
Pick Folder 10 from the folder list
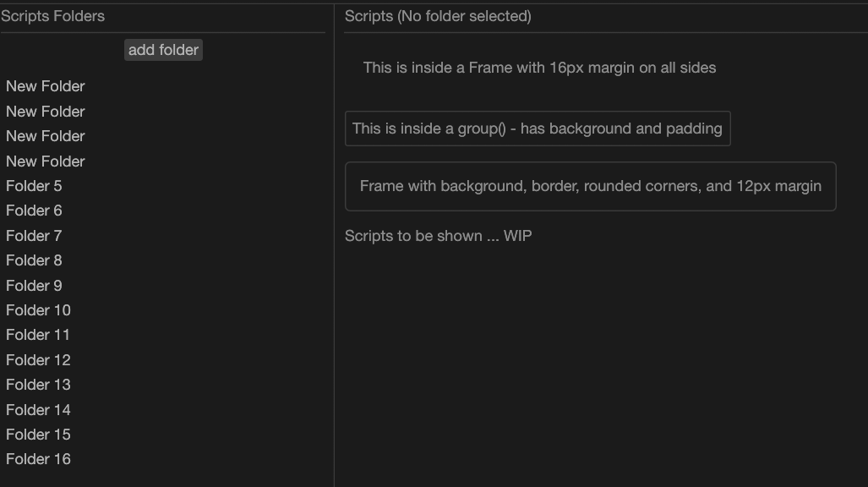(38, 310)
